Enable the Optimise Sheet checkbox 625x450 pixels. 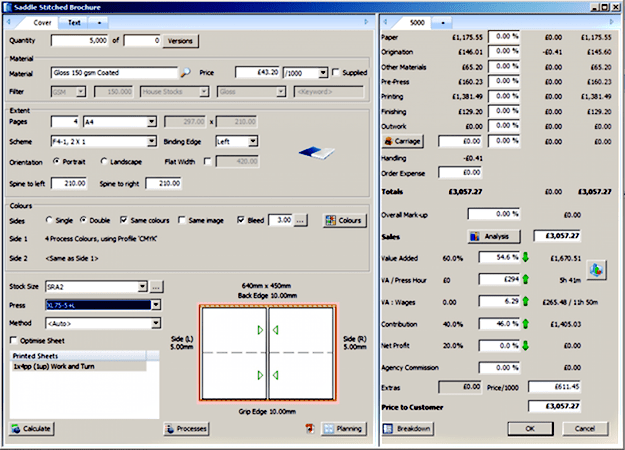pos(14,340)
